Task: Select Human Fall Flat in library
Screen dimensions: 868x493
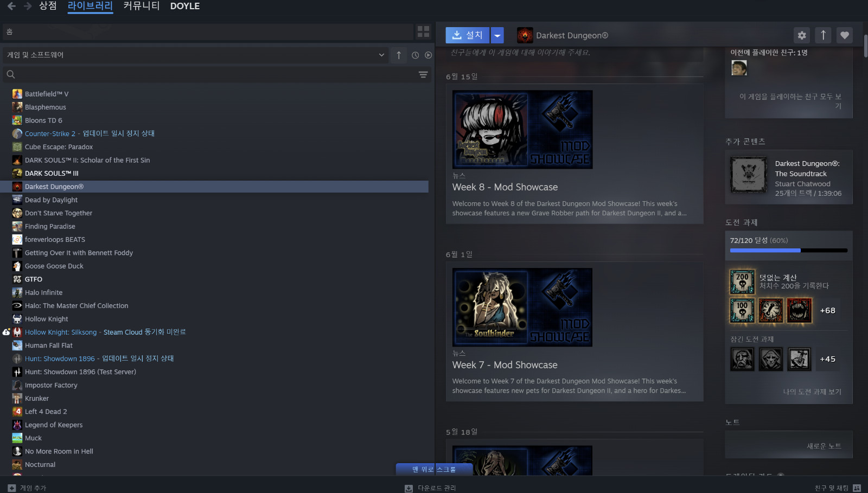Action: 49,345
